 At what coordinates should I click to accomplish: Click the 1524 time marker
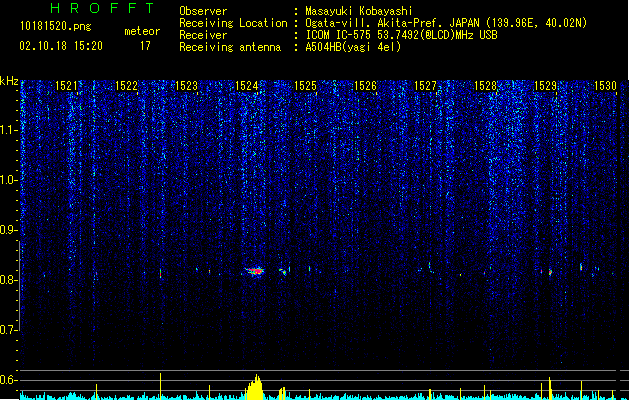pyautogui.click(x=246, y=86)
